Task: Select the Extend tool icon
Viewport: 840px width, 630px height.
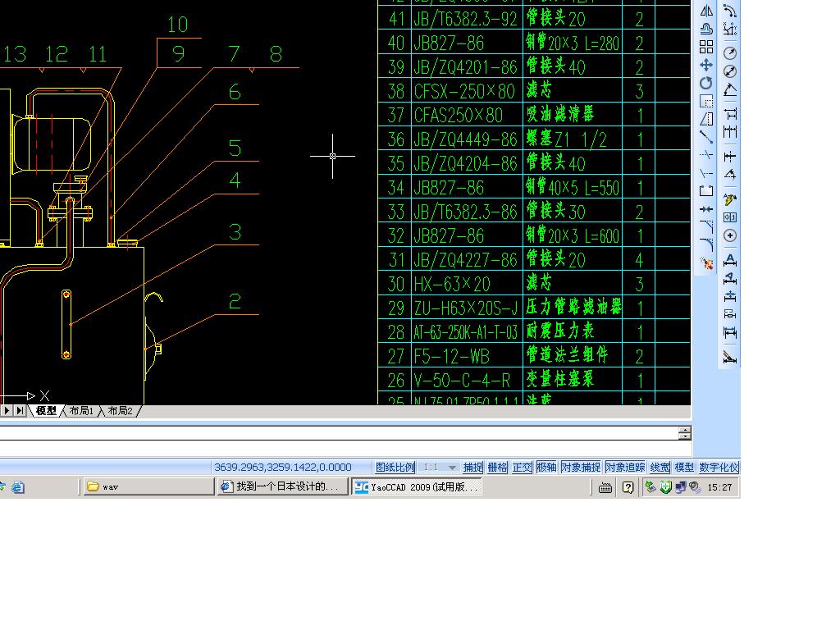Action: click(706, 173)
